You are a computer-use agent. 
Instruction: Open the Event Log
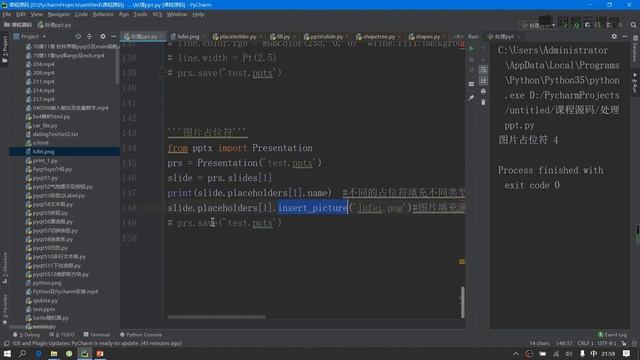[x=612, y=335]
